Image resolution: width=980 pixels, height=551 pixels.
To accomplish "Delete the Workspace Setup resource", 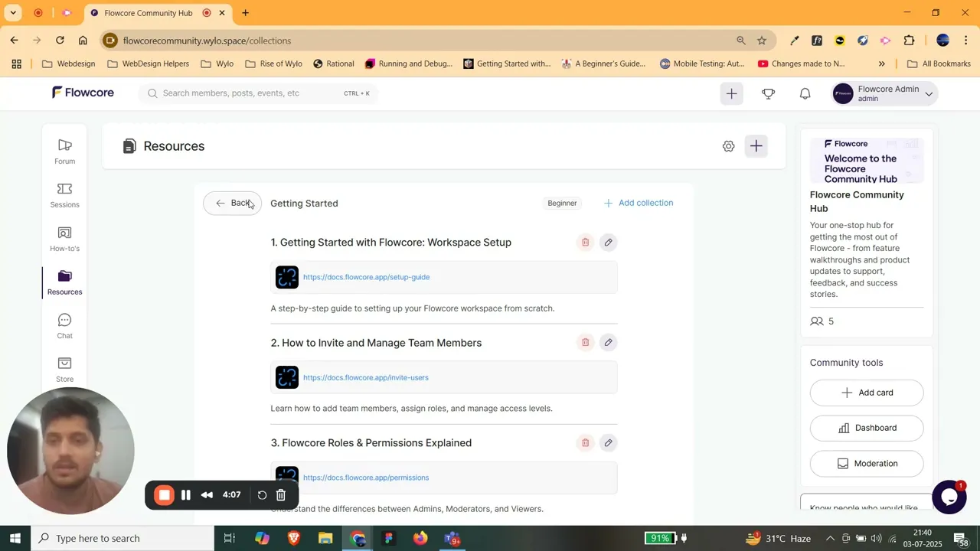I will point(585,243).
